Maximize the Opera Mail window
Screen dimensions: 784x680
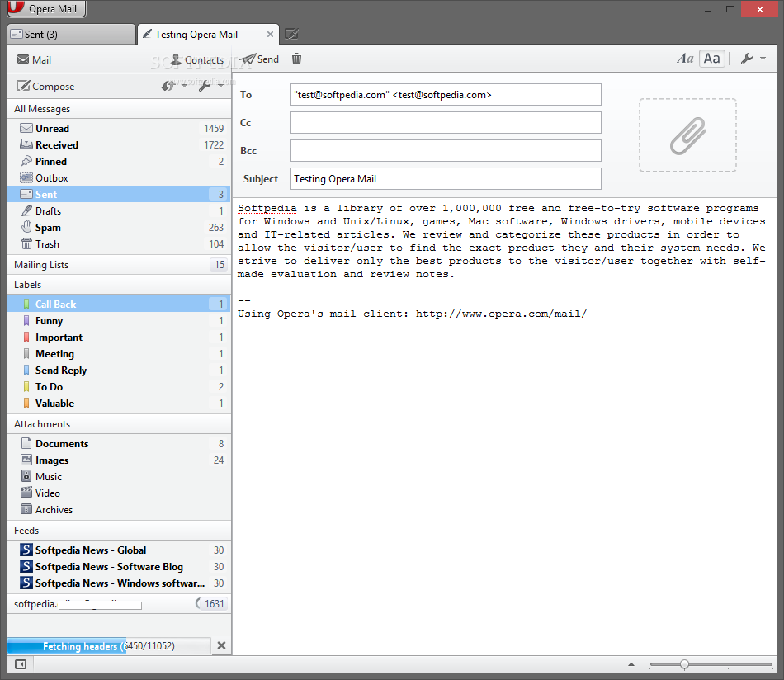(x=730, y=10)
